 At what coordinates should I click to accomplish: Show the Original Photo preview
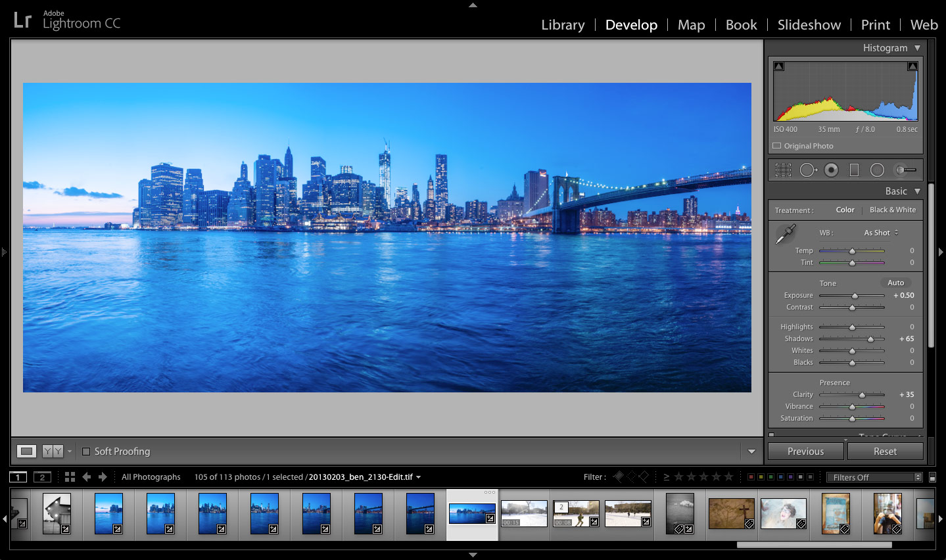776,146
